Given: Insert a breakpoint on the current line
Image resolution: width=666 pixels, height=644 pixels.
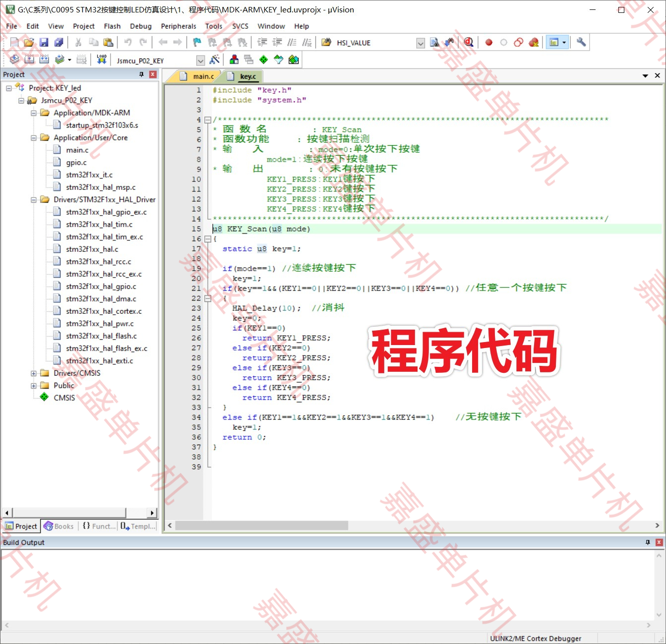Looking at the screenshot, I should 488,42.
